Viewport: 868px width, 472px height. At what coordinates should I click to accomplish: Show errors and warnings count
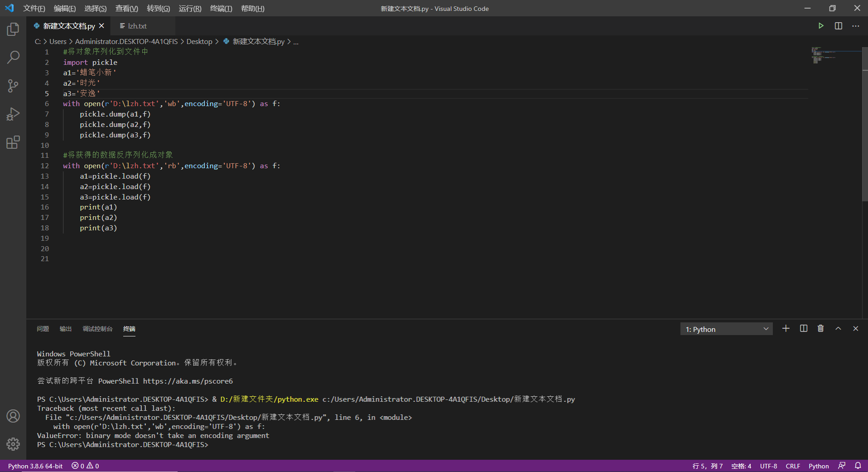(x=85, y=466)
